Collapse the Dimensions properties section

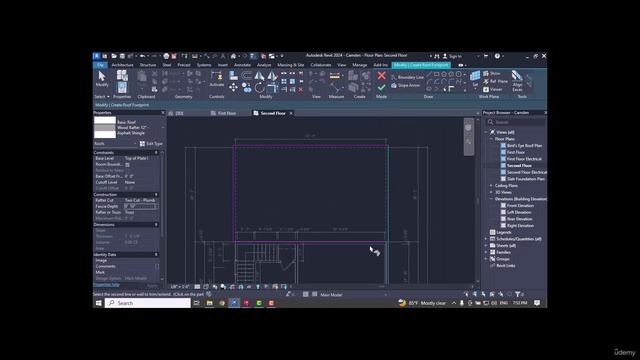click(156, 224)
